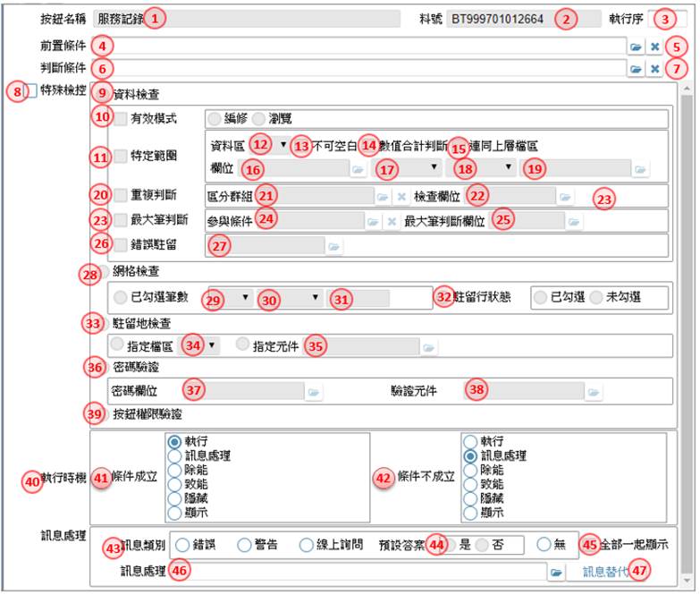Open browse icon beside 欄位 field

click(x=358, y=169)
